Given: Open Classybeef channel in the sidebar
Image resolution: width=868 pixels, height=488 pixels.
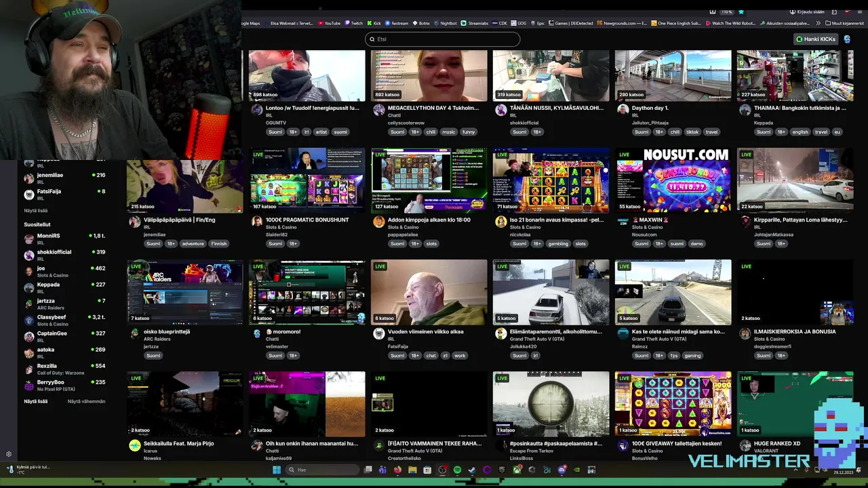Looking at the screenshot, I should [x=64, y=320].
